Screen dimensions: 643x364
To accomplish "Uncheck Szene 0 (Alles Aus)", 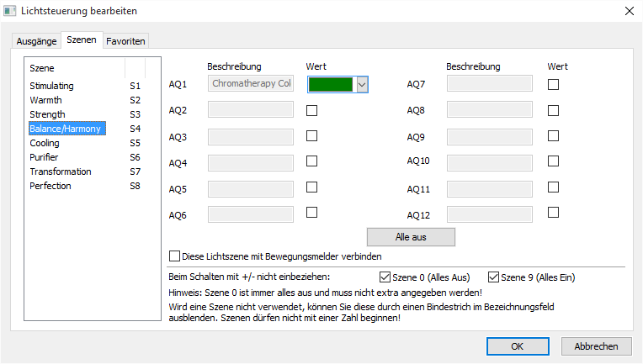I will tap(386, 277).
